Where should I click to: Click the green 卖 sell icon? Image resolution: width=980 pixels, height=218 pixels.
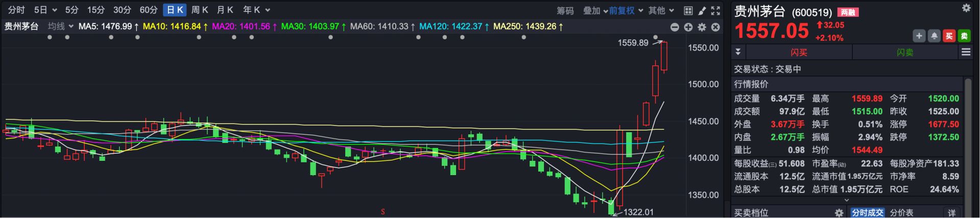point(964,36)
